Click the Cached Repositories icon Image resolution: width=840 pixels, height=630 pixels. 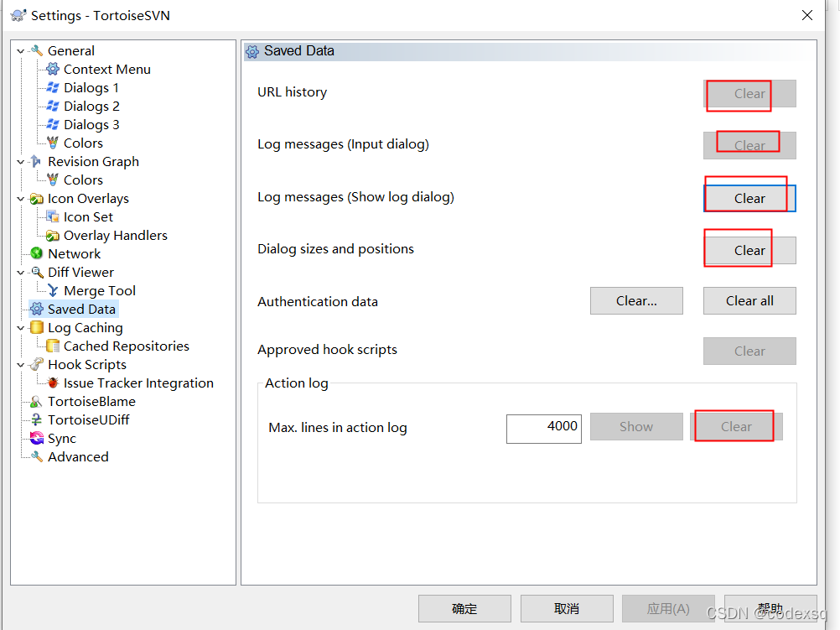53,346
